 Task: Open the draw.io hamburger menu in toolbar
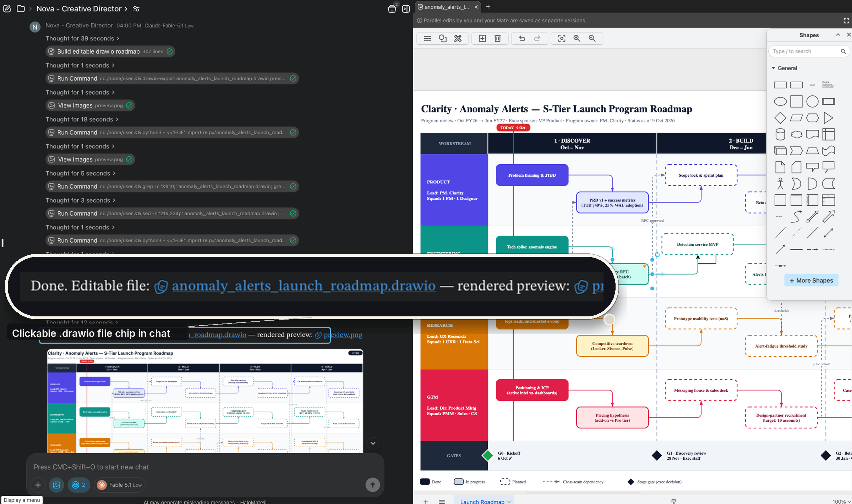click(427, 38)
